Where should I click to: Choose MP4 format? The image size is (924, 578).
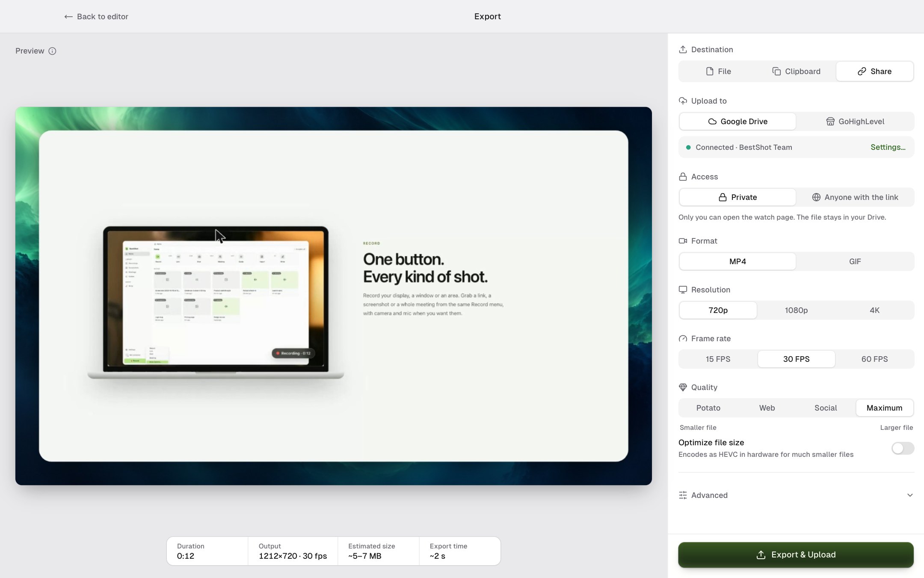pyautogui.click(x=737, y=262)
